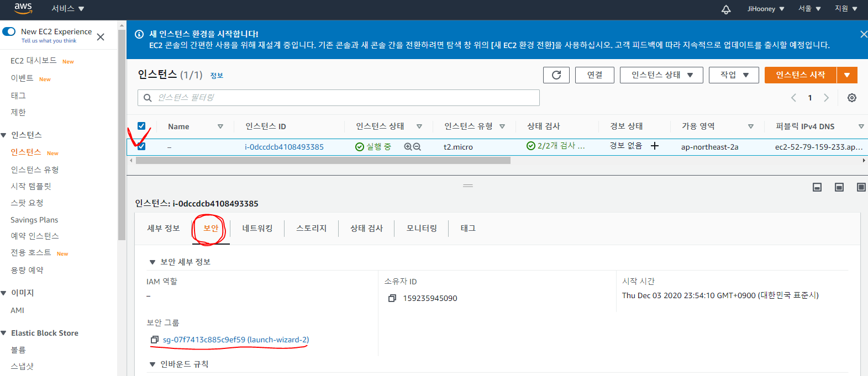Image resolution: width=868 pixels, height=376 pixels.
Task: Click plus icon next to 경보 없음
Action: 655,146
